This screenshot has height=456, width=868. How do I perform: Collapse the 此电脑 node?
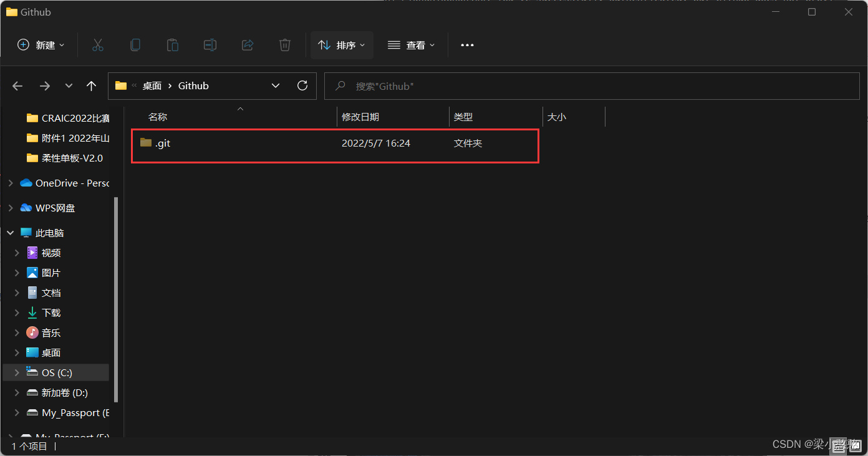(x=10, y=233)
